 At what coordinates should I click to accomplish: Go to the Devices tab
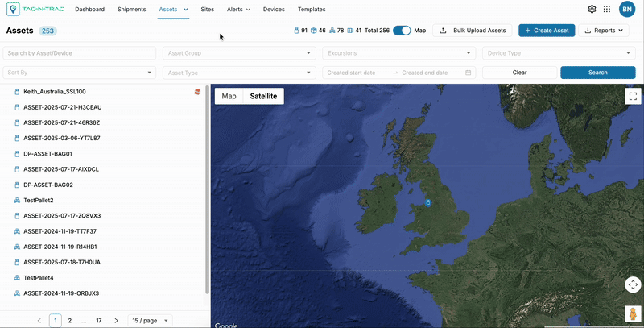(274, 10)
